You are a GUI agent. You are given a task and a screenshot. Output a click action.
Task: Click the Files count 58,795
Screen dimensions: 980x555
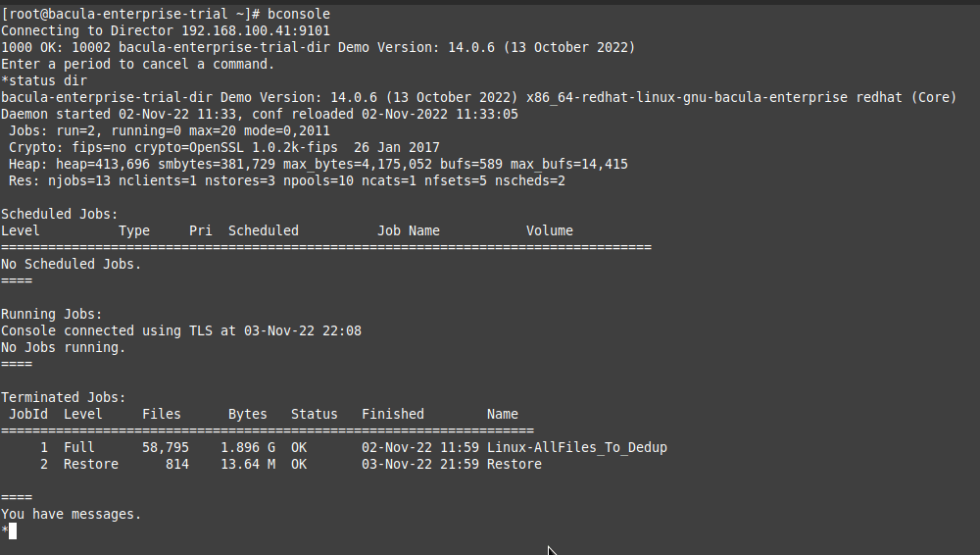[165, 447]
